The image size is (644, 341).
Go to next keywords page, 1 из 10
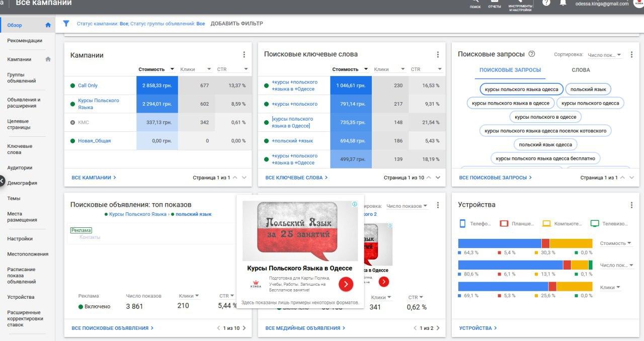(x=438, y=178)
